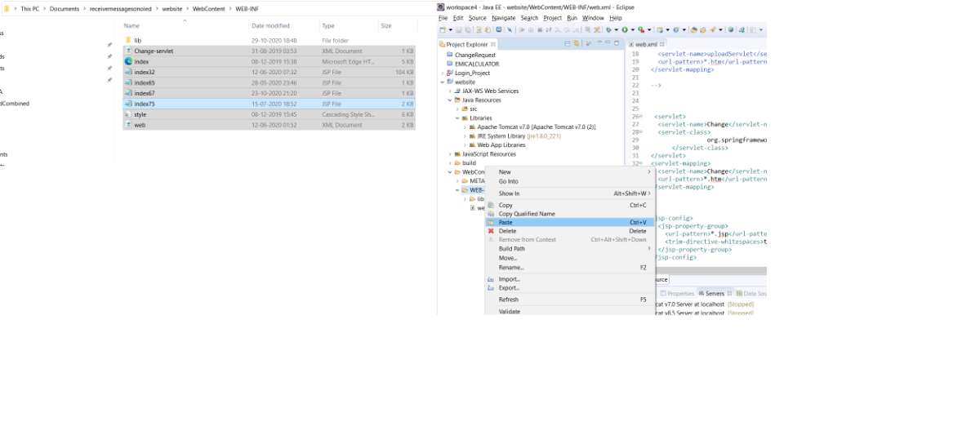Select the index32 file row
The width and height of the screenshot is (980, 431).
pyautogui.click(x=269, y=72)
